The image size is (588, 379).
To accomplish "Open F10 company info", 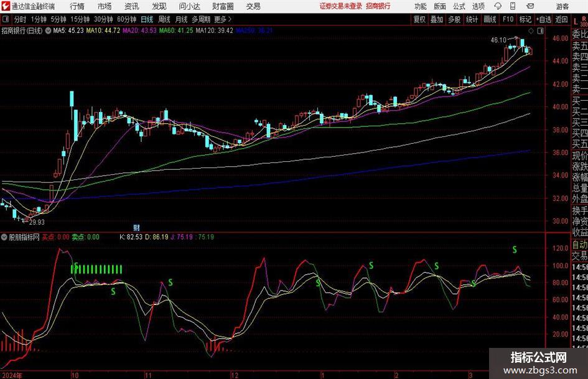I will pyautogui.click(x=508, y=19).
